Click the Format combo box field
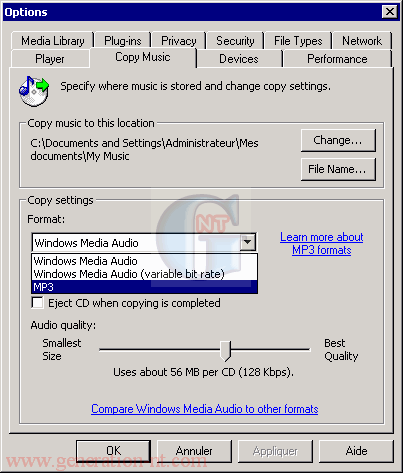Image resolution: width=403 pixels, height=473 pixels. pos(144,242)
